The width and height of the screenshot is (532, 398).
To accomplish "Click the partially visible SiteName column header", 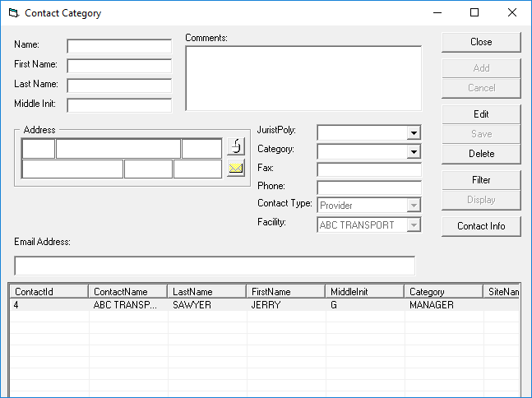I will coord(502,291).
